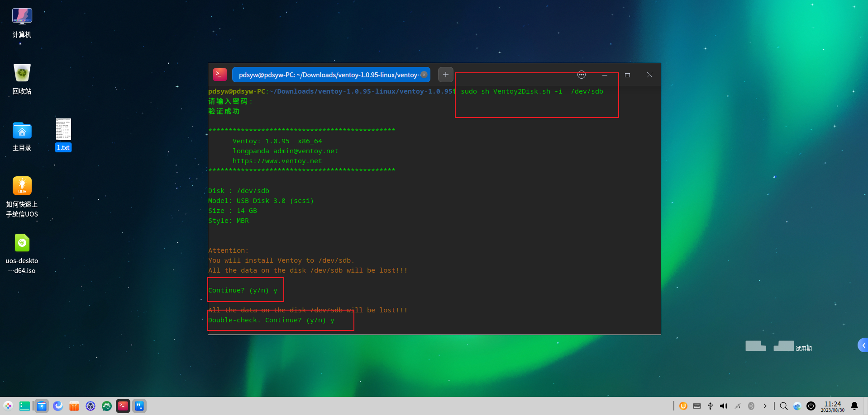
Task: Close the terminal window
Action: 649,75
